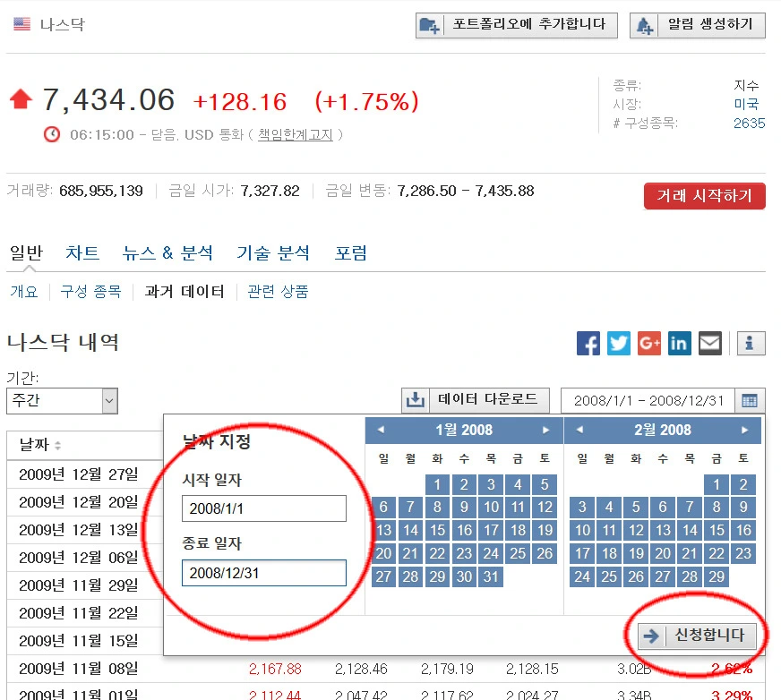The width and height of the screenshot is (781, 700).
Task: Go to previous month from 1월 2008
Action: click(381, 430)
